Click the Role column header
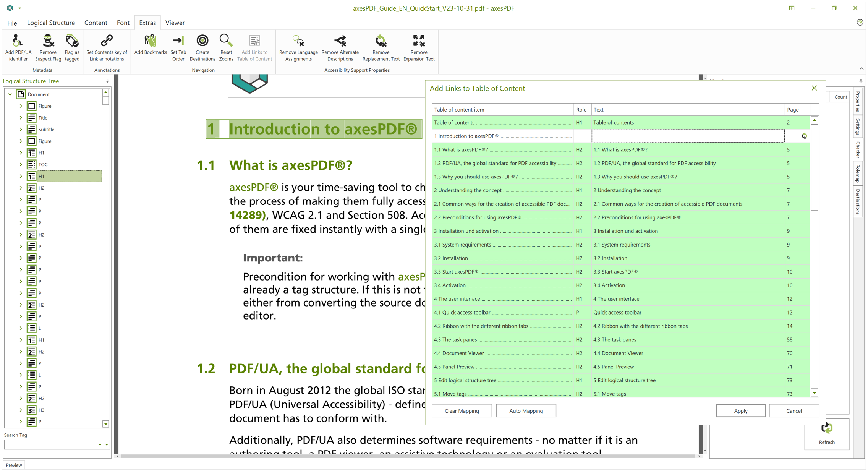Image resolution: width=868 pixels, height=472 pixels. pos(582,110)
